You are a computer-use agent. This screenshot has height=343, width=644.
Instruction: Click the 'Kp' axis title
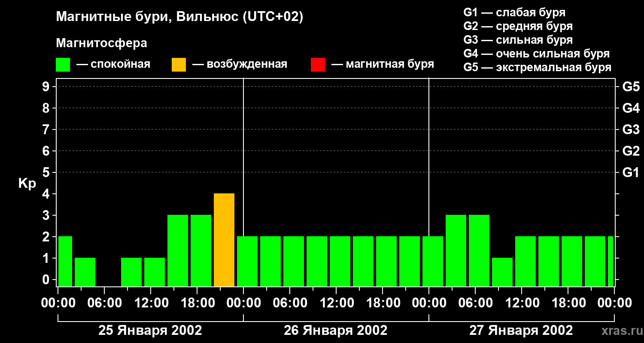pyautogui.click(x=27, y=184)
